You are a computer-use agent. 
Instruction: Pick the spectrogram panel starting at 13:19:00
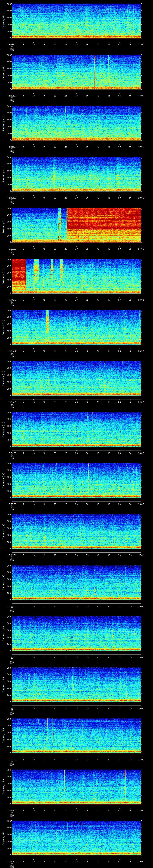click(76, 174)
